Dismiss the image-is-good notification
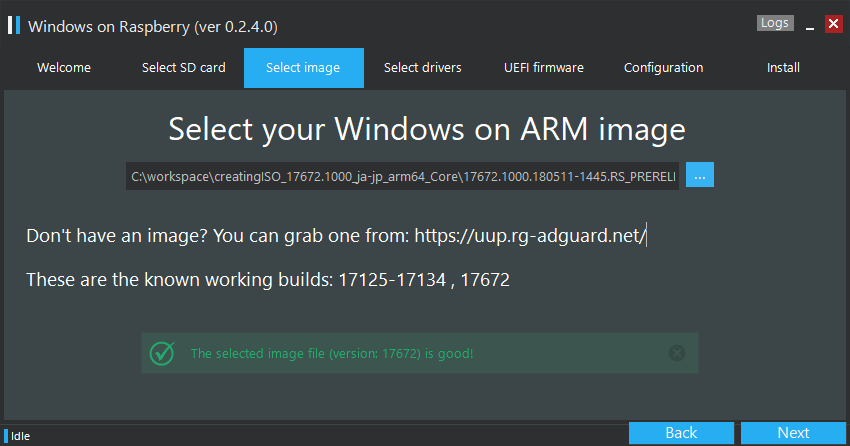The height and width of the screenshot is (446, 850). pos(677,353)
